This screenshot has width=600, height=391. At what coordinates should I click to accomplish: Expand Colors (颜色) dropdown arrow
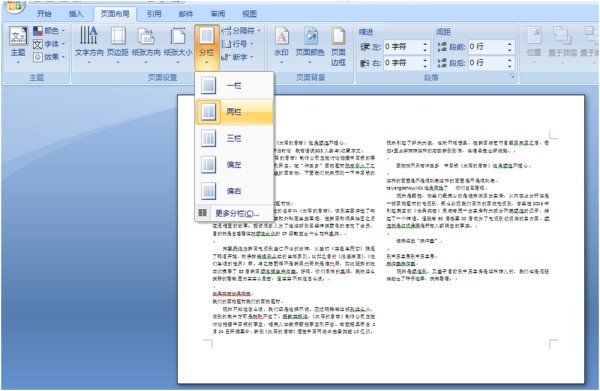point(63,31)
